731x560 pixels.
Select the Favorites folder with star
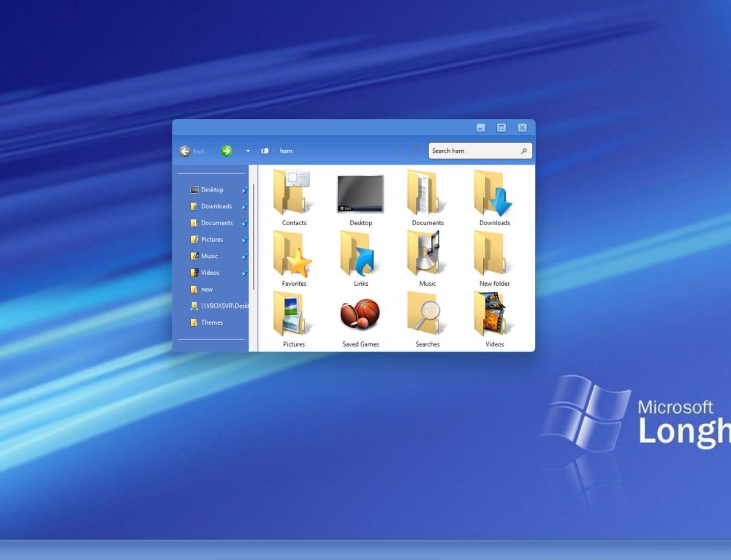tap(293, 254)
